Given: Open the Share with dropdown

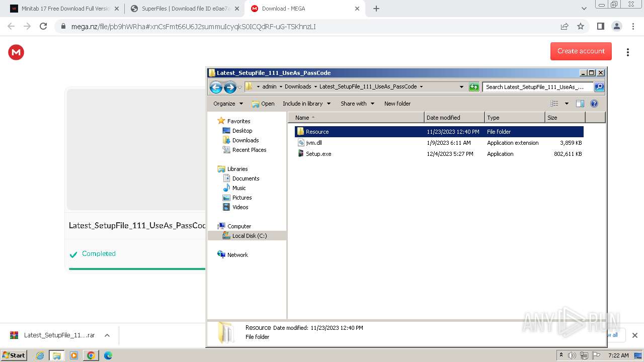Looking at the screenshot, I should (357, 104).
